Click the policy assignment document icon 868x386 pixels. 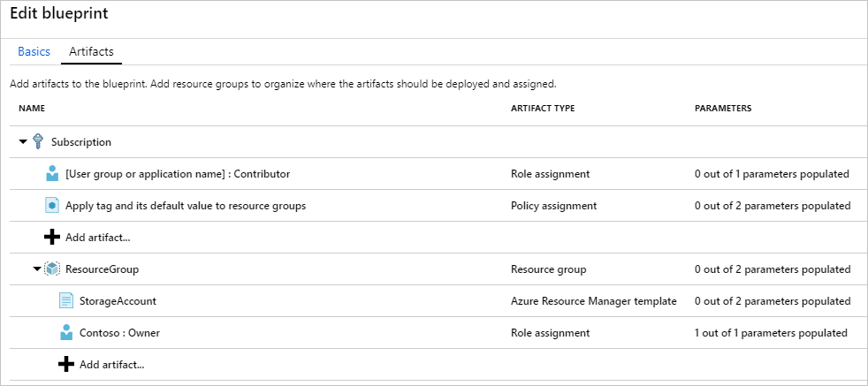[52, 205]
